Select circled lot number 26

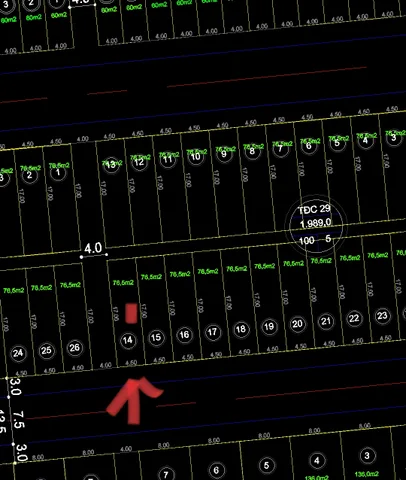coord(74,348)
